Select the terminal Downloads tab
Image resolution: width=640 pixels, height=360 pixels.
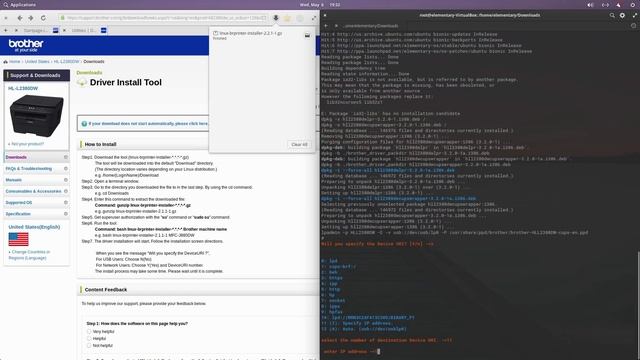(x=371, y=26)
